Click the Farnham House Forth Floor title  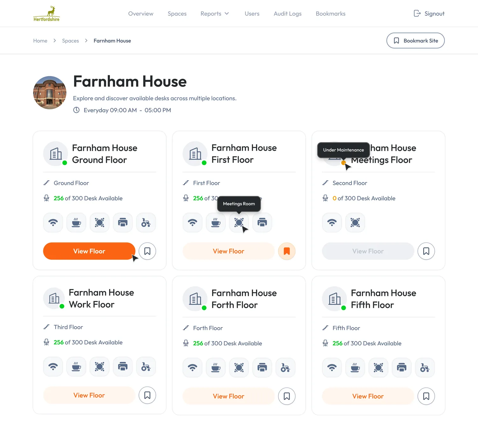pos(244,299)
